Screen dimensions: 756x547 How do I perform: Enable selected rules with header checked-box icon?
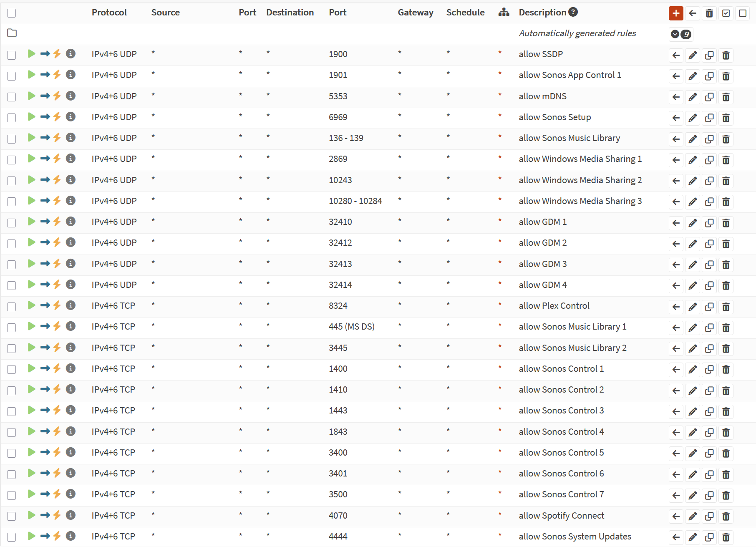[x=726, y=13]
